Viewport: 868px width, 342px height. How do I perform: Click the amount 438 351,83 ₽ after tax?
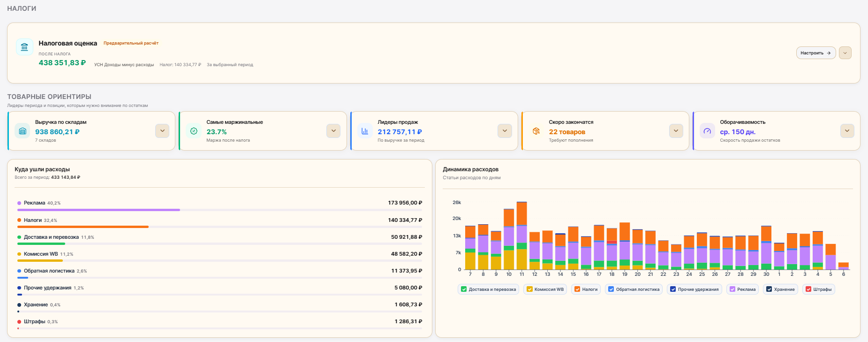62,63
